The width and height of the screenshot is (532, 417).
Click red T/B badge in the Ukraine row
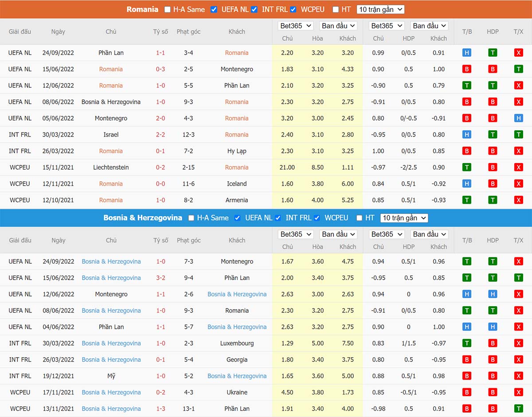[466, 393]
